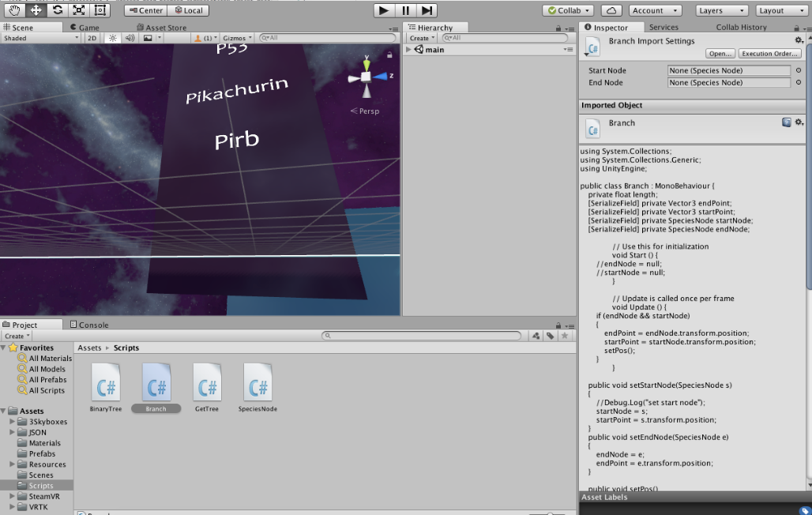The width and height of the screenshot is (812, 515).
Task: Expand the JSON folder
Action: 12,432
